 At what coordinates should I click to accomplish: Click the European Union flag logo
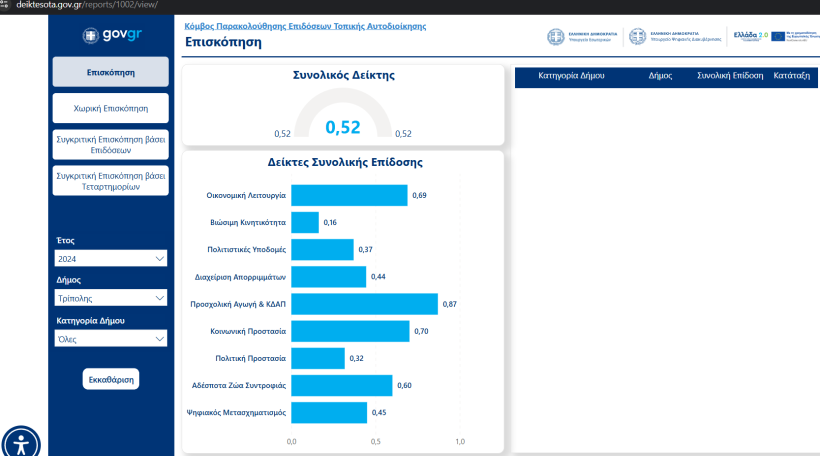(779, 36)
